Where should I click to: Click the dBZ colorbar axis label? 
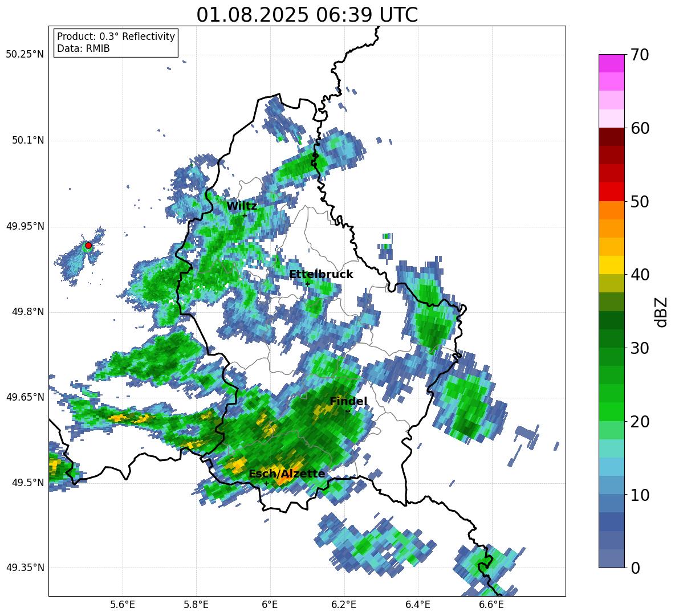(x=661, y=312)
